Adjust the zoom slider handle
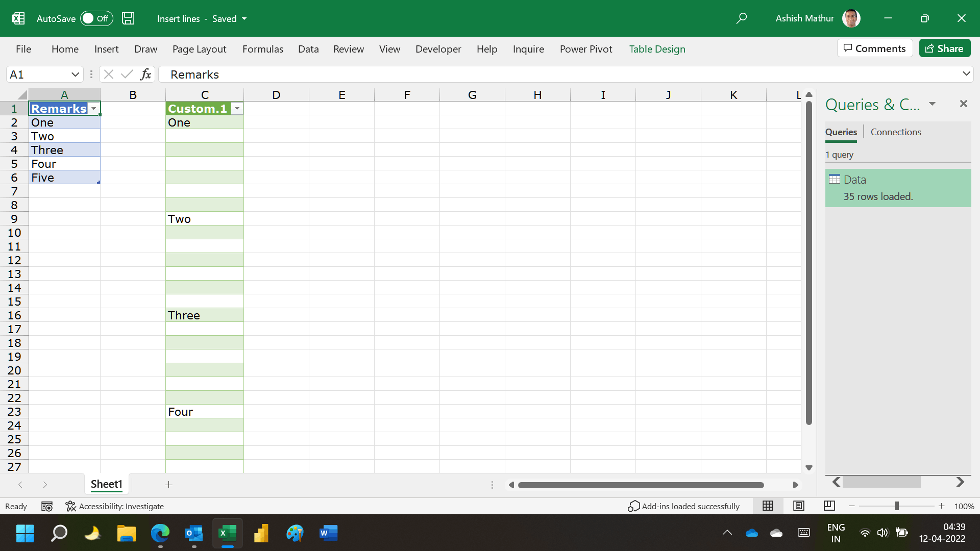Viewport: 980px width, 551px height. (x=896, y=506)
